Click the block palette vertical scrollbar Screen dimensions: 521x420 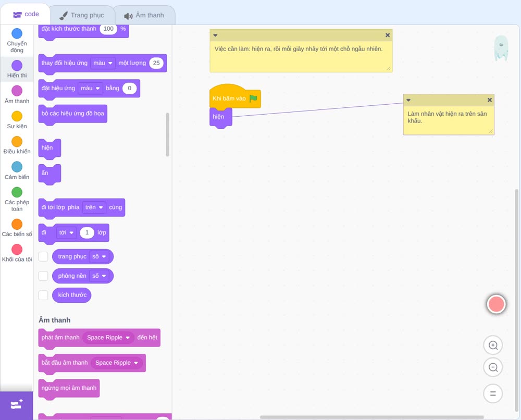167,134
